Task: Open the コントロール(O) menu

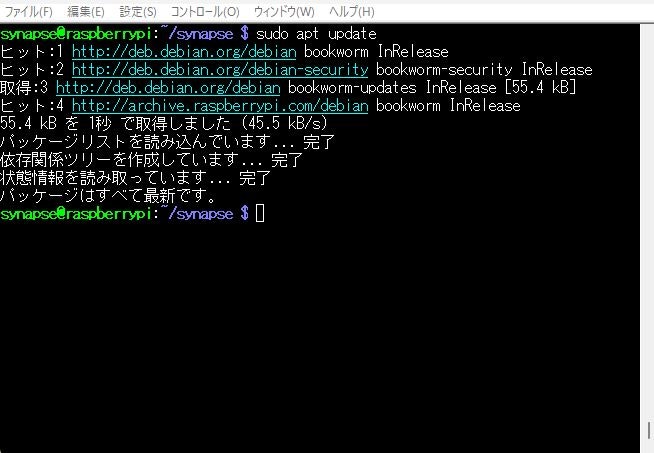Action: [x=205, y=11]
